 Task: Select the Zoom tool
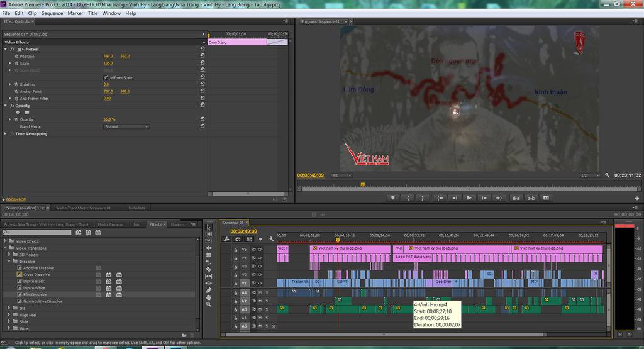tap(209, 304)
